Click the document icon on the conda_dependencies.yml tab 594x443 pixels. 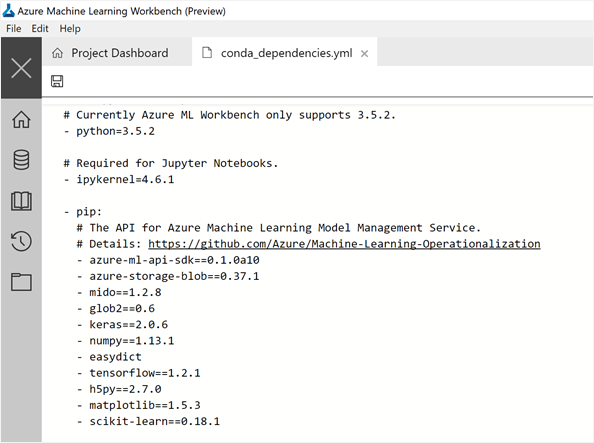tap(207, 53)
